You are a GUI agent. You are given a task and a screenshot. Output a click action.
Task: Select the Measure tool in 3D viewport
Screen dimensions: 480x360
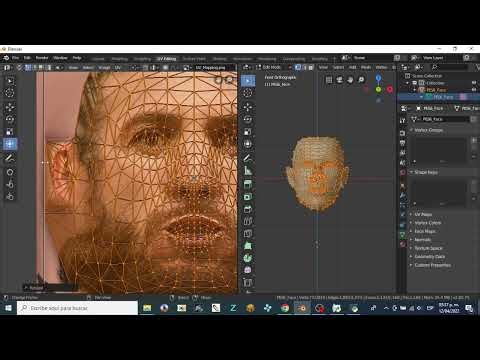[248, 170]
